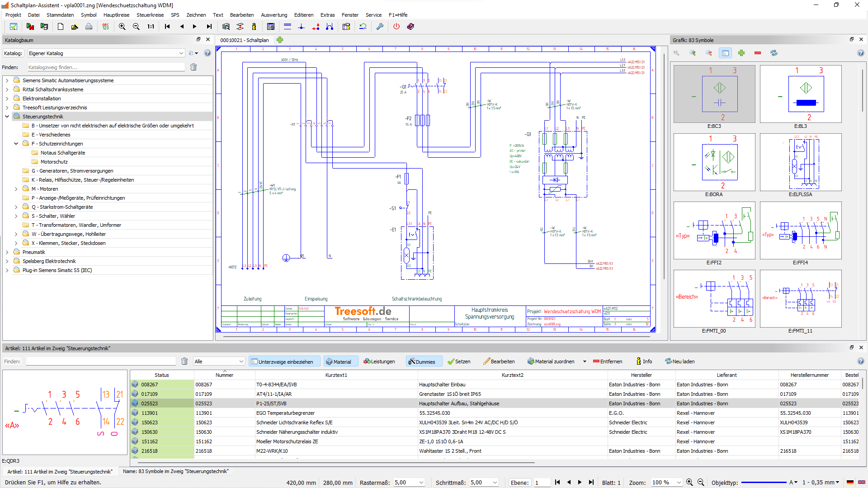Click the Bearbeiten button in article panel
Viewport: 868px width, 488px height.
pyautogui.click(x=499, y=361)
